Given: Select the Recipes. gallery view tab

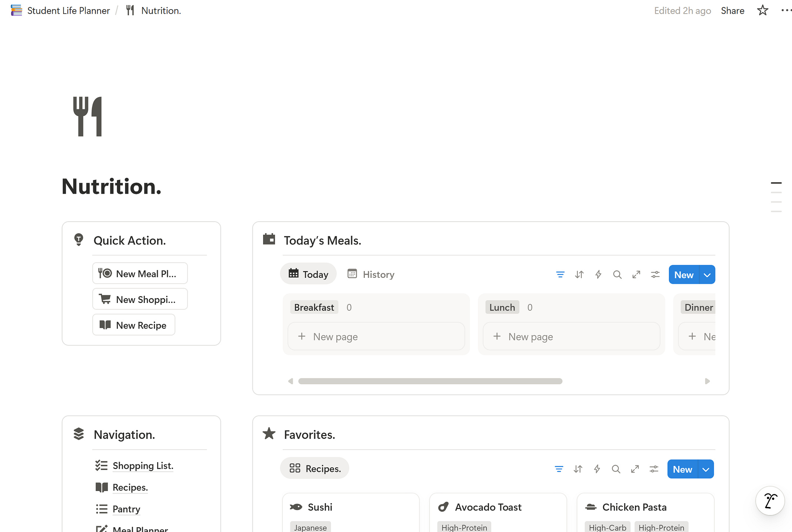Looking at the screenshot, I should (x=315, y=468).
